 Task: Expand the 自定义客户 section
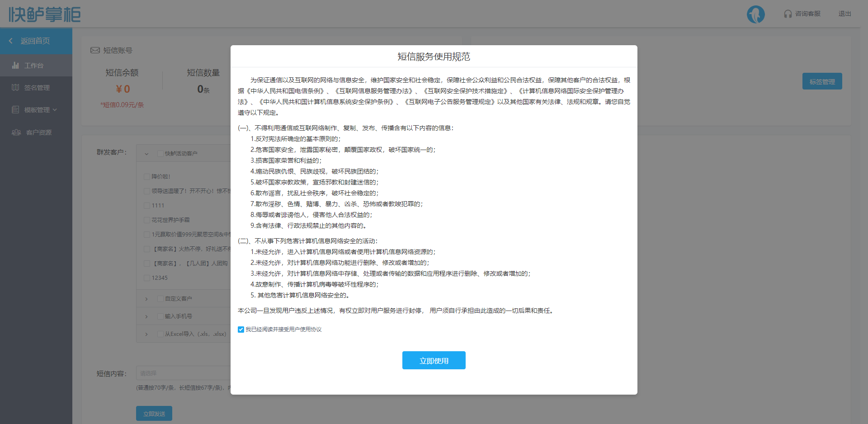click(146, 299)
